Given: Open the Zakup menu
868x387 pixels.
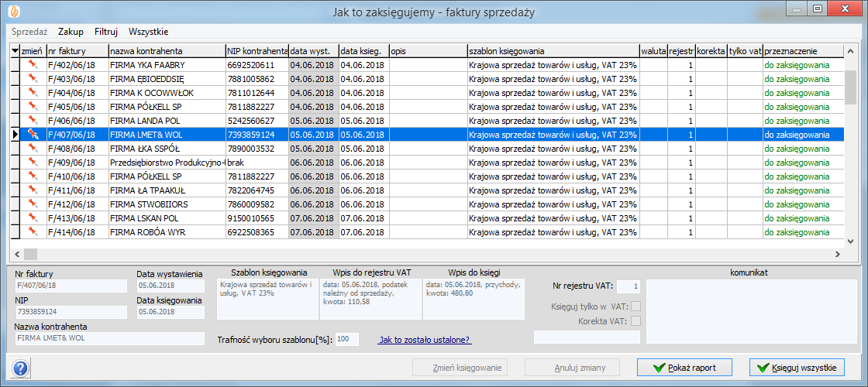Looking at the screenshot, I should tap(71, 32).
